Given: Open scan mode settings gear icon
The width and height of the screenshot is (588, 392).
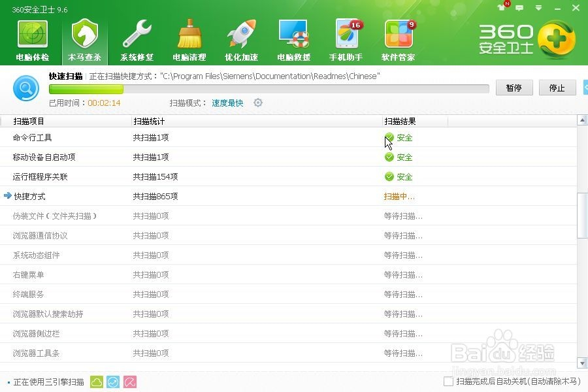Looking at the screenshot, I should 258,103.
